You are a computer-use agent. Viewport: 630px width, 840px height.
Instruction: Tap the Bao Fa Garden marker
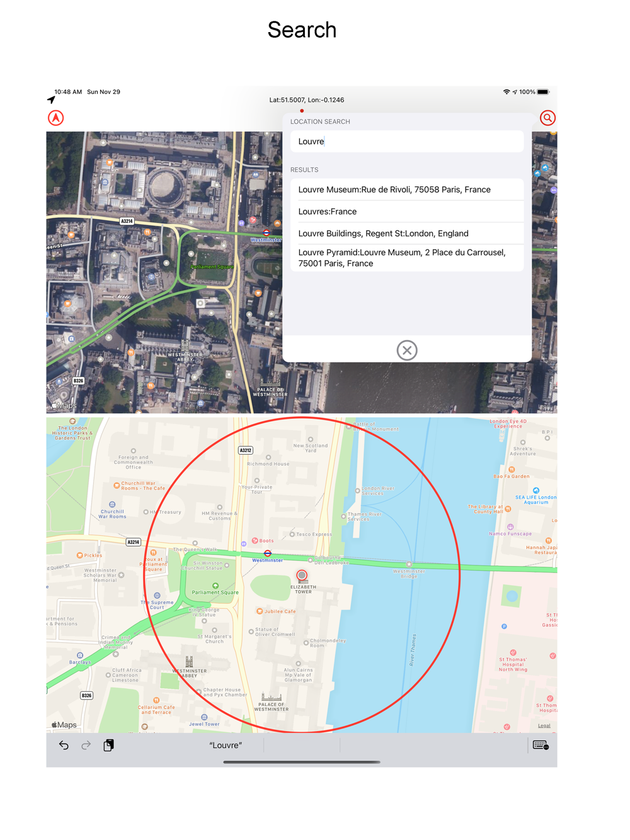click(512, 470)
